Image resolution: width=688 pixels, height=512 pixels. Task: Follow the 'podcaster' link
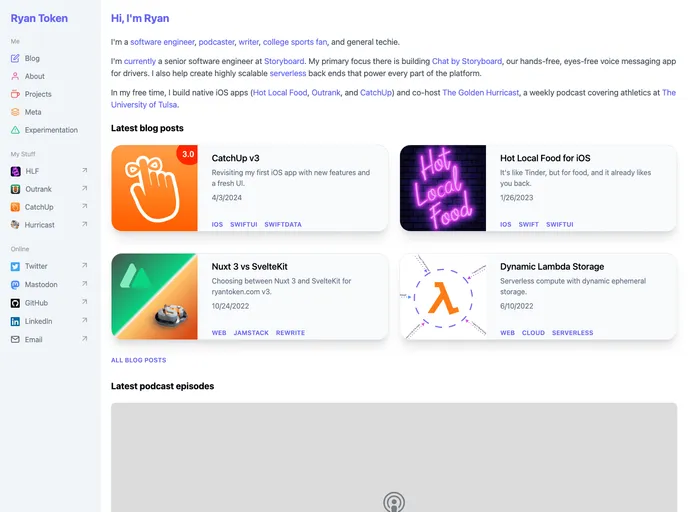point(216,42)
